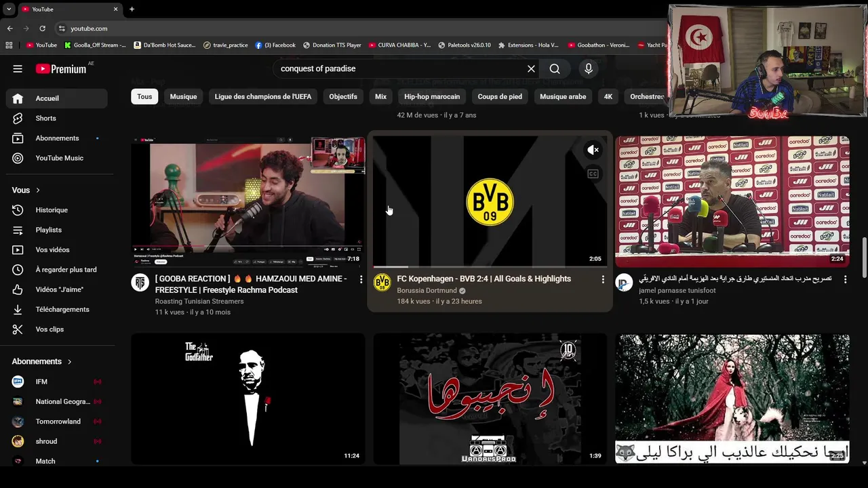Open Téléchargements in sidebar

pos(57,309)
